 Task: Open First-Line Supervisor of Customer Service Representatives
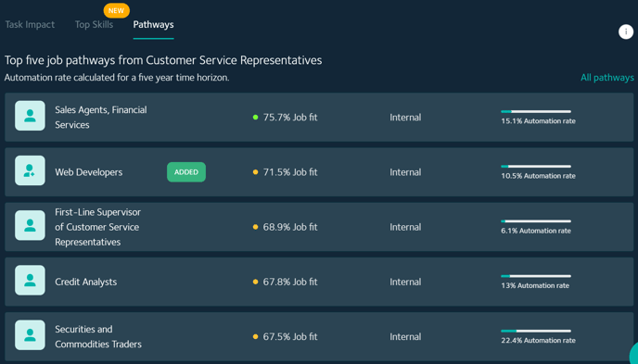point(98,227)
